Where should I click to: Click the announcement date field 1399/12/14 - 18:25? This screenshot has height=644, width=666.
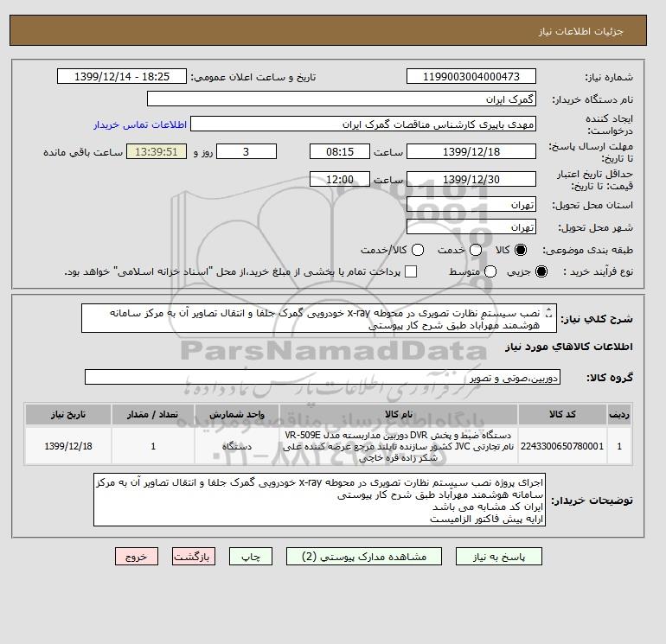click(122, 76)
